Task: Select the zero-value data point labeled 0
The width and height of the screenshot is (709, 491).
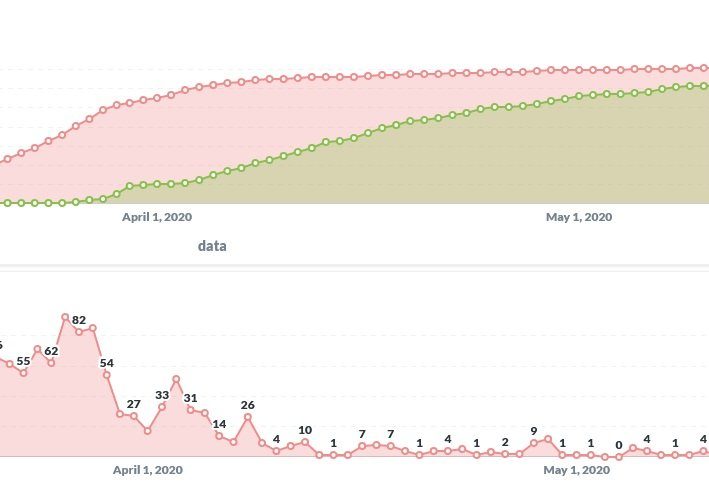Action: 619,457
